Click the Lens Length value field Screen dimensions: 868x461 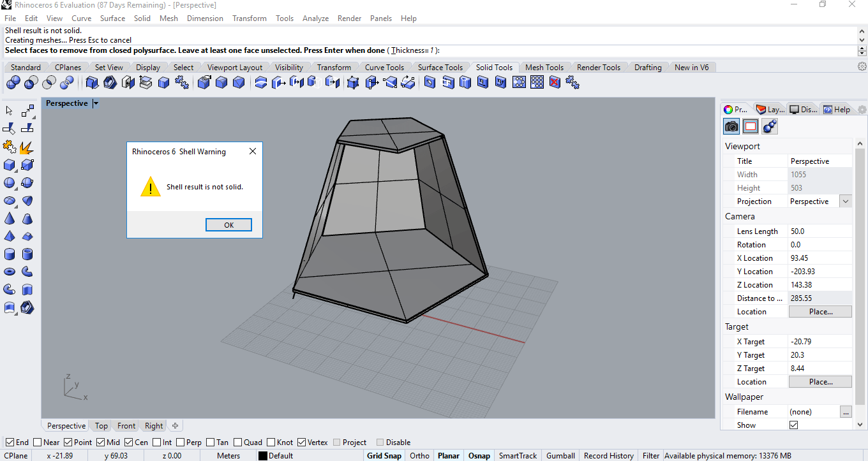pos(819,231)
